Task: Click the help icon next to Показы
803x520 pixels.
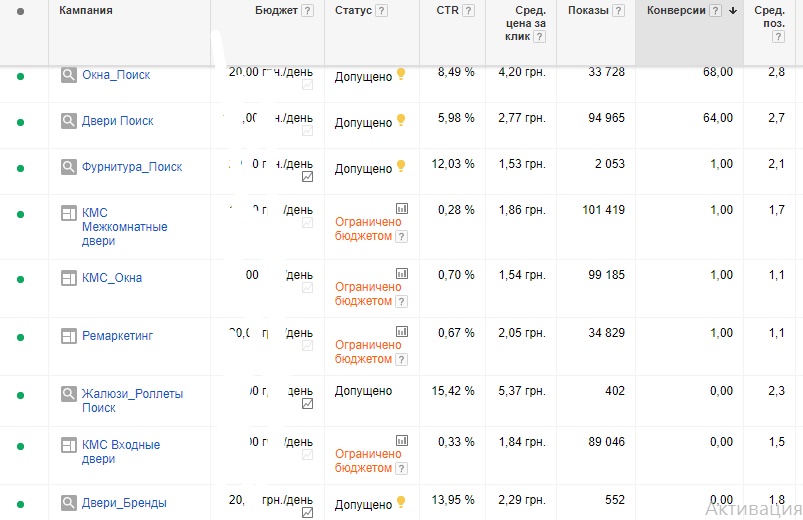Action: point(619,11)
